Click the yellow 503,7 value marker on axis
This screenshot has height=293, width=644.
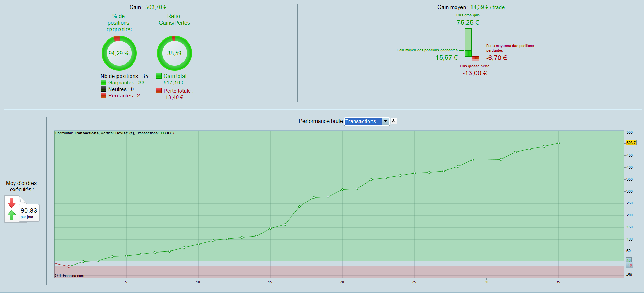pyautogui.click(x=631, y=143)
